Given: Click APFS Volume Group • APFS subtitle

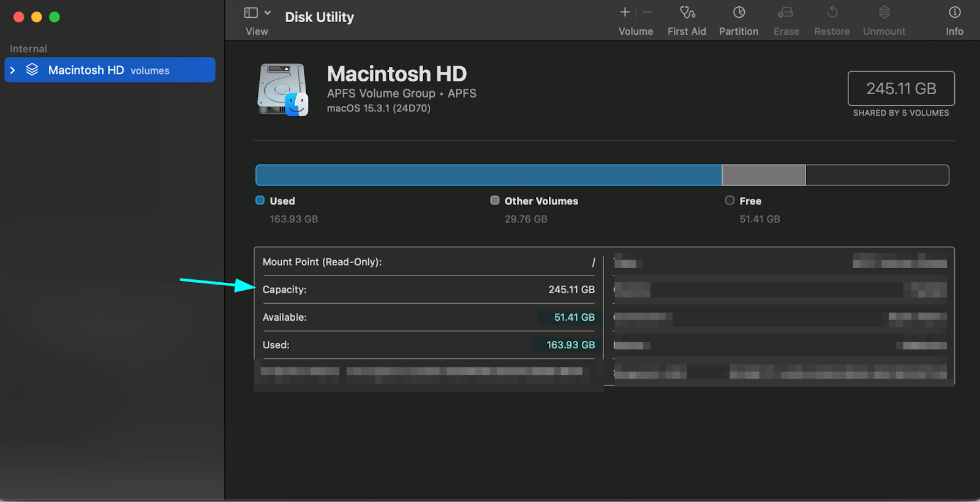Looking at the screenshot, I should (402, 93).
